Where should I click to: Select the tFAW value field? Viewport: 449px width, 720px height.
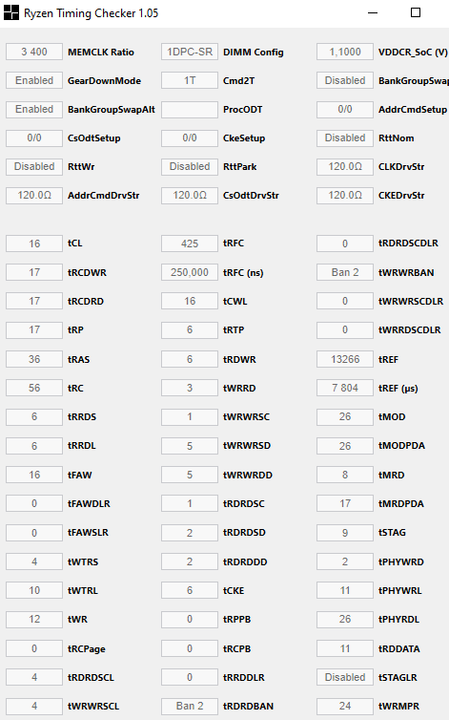point(34,475)
